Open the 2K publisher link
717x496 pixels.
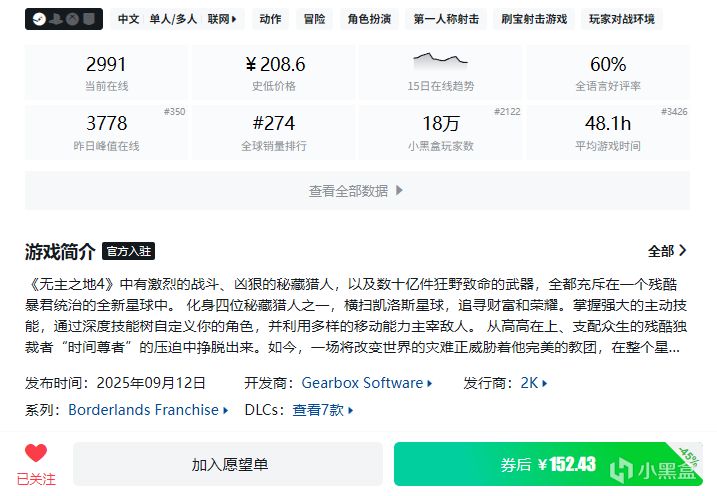pos(534,383)
